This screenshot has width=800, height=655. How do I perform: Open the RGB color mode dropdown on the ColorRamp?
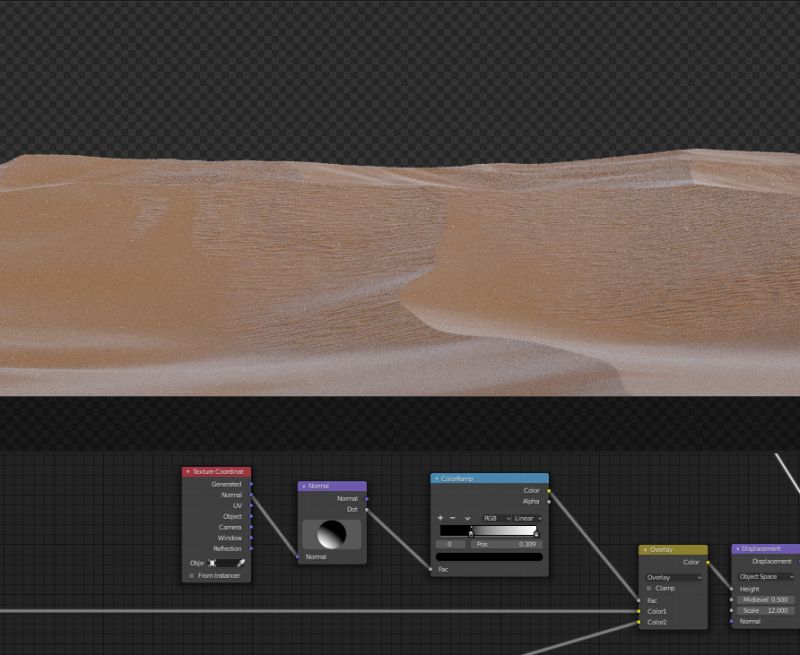(495, 517)
